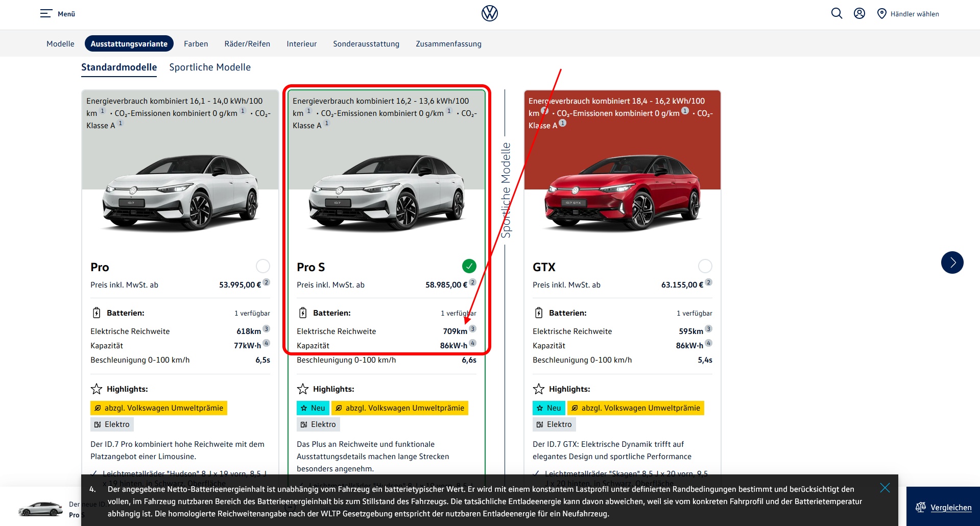This screenshot has width=980, height=526.
Task: Click the next arrow carousel button
Action: 952,262
